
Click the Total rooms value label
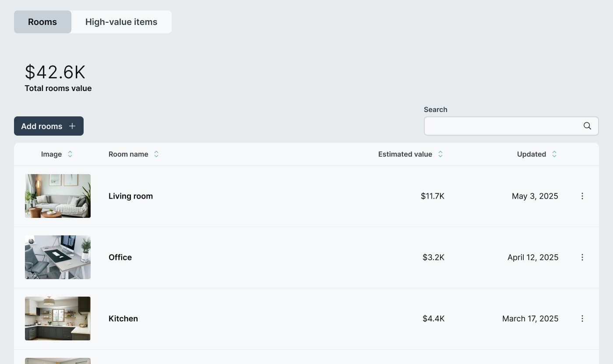click(58, 88)
